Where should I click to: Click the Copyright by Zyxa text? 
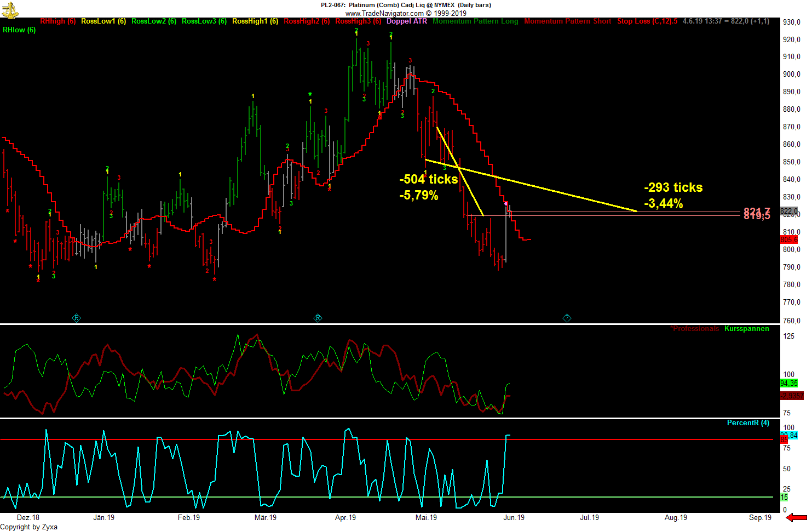click(29, 527)
